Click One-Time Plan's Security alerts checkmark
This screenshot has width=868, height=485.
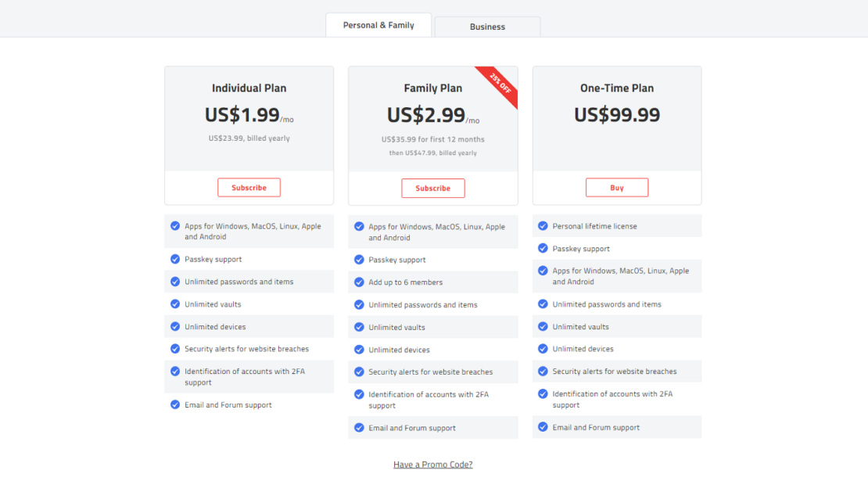tap(543, 372)
